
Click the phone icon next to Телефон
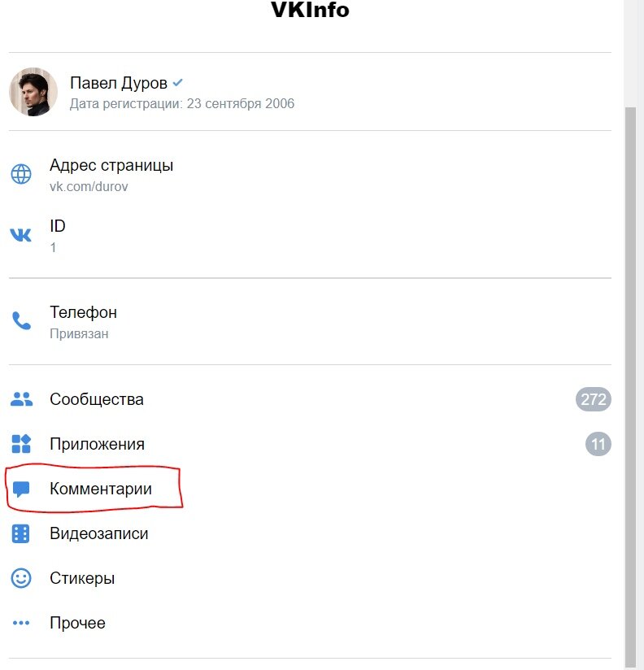[21, 321]
